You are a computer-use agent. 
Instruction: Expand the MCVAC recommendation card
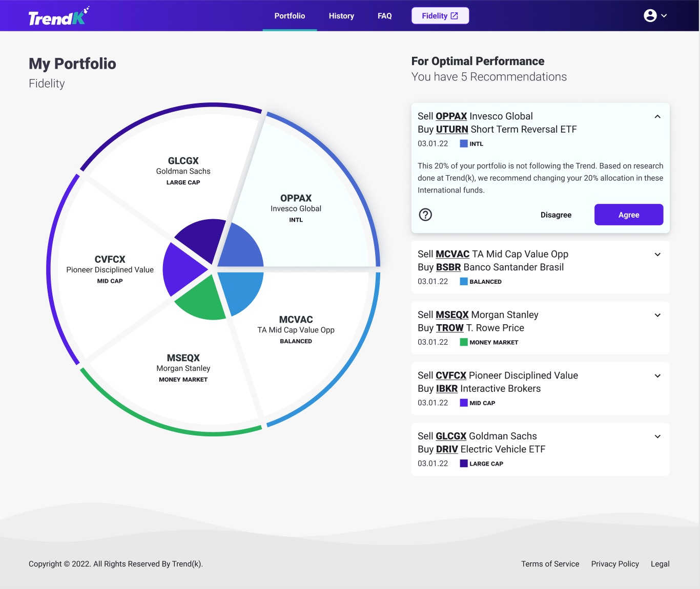(x=657, y=255)
